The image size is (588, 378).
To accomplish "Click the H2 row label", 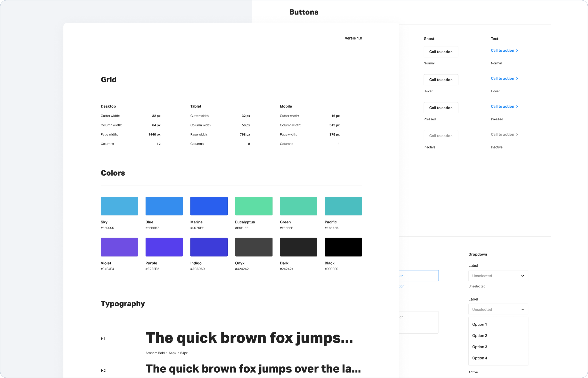I will [103, 371].
